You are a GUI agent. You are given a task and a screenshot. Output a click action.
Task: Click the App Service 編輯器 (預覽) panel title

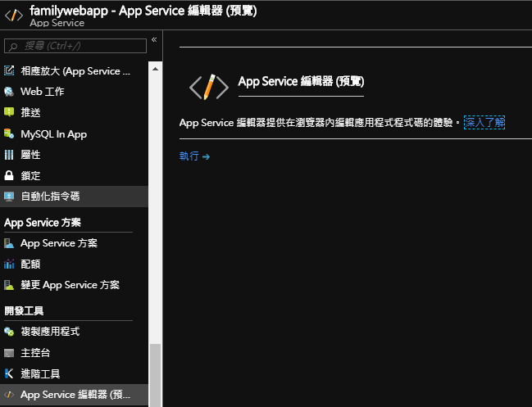coord(301,82)
